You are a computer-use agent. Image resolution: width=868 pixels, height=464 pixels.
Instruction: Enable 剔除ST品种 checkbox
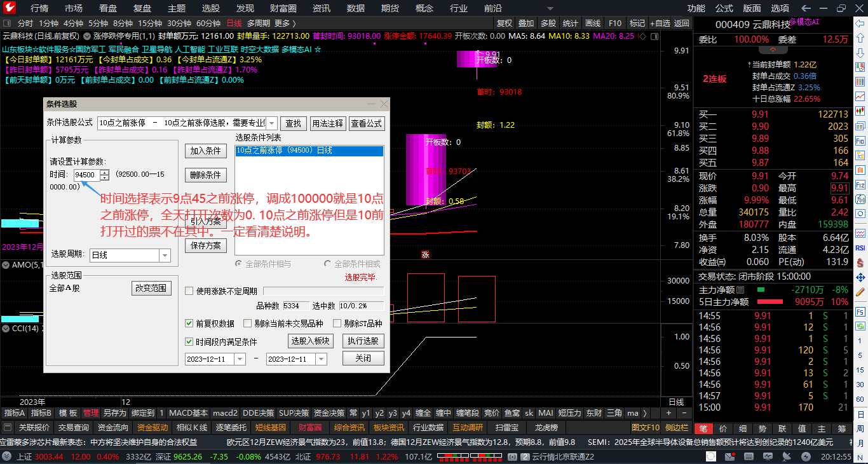(x=337, y=324)
